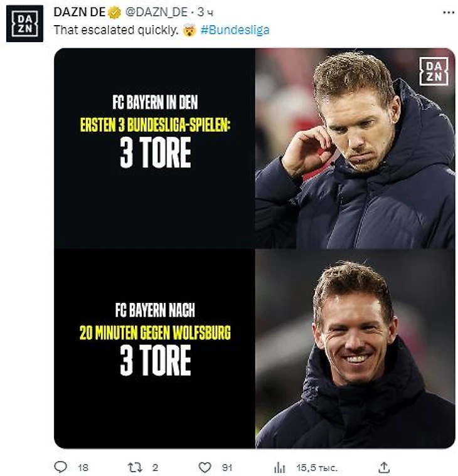This screenshot has width=458, height=476.
Task: Click the retweet arrows icon
Action: pyautogui.click(x=134, y=467)
